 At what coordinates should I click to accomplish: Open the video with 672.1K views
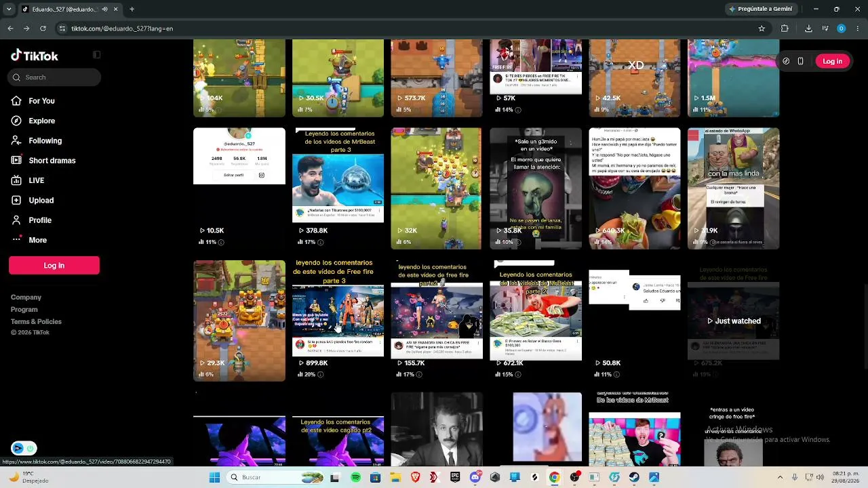[x=536, y=321]
